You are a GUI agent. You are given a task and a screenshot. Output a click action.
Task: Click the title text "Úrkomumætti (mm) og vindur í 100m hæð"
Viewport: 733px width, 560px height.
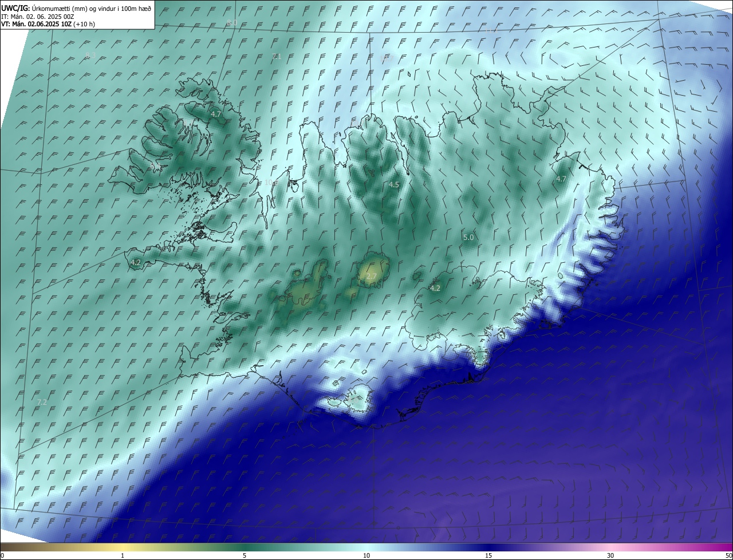(92, 8)
